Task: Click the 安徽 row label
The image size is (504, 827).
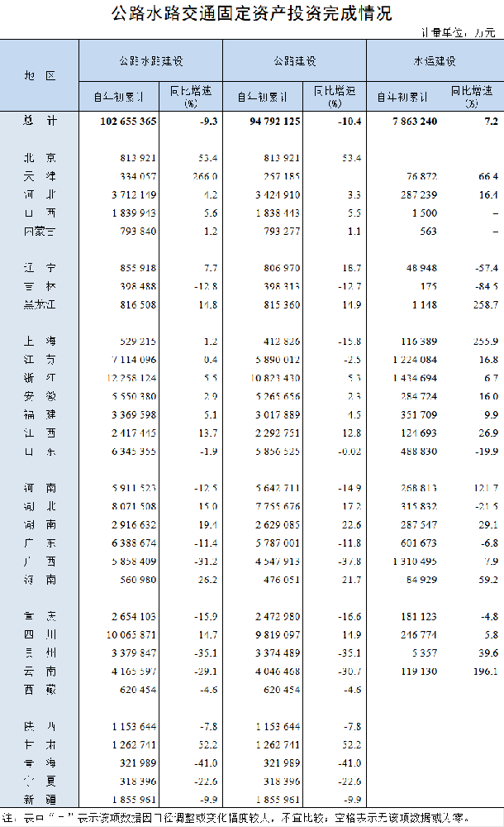Action: [x=40, y=396]
